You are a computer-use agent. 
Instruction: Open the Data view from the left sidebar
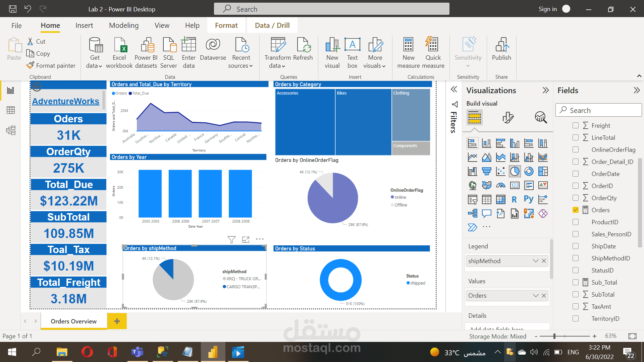click(11, 110)
